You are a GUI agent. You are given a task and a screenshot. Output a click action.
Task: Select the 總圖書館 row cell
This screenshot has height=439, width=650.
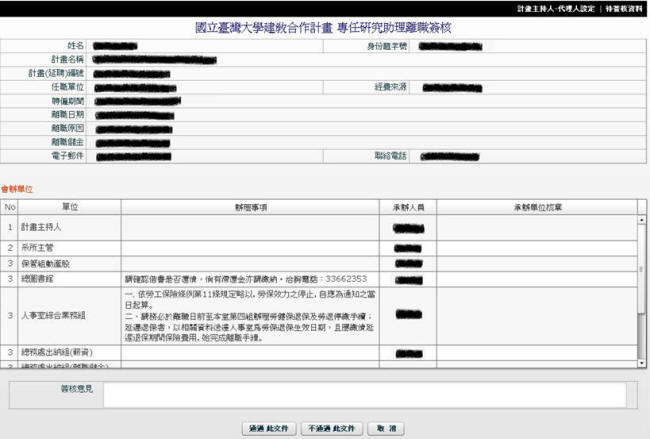click(x=69, y=279)
